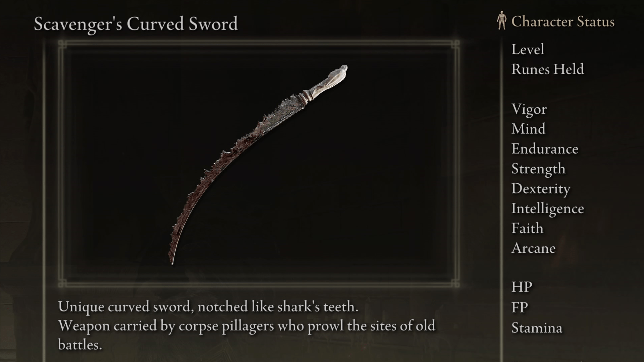644x362 pixels.
Task: Click the Faith attribute
Action: (527, 229)
